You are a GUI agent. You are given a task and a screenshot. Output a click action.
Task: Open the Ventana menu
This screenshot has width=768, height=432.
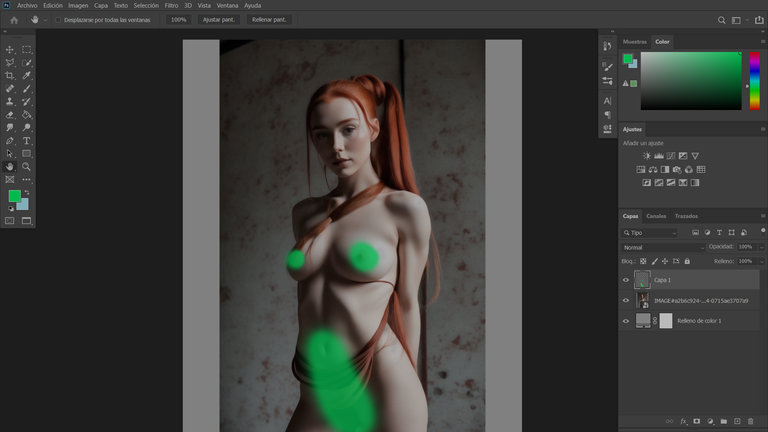click(x=227, y=6)
